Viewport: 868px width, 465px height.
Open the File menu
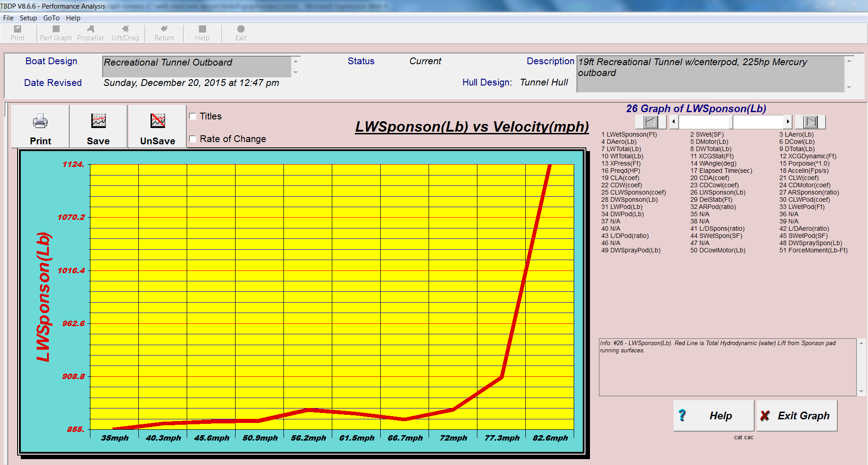pos(8,18)
